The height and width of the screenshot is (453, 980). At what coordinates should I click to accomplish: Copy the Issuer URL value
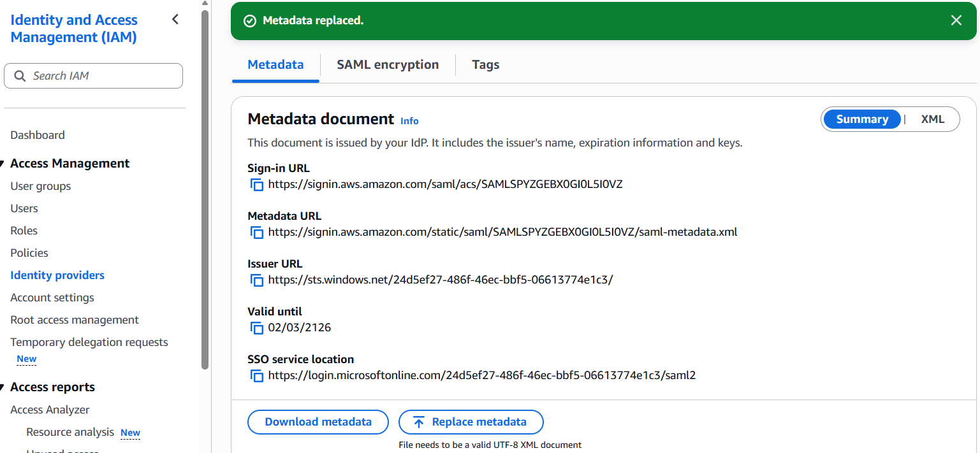[x=256, y=280]
